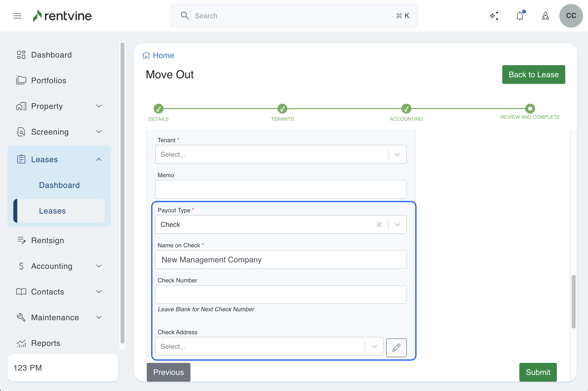The height and width of the screenshot is (391, 588).
Task: Open the Check Address dropdown
Action: pos(269,346)
